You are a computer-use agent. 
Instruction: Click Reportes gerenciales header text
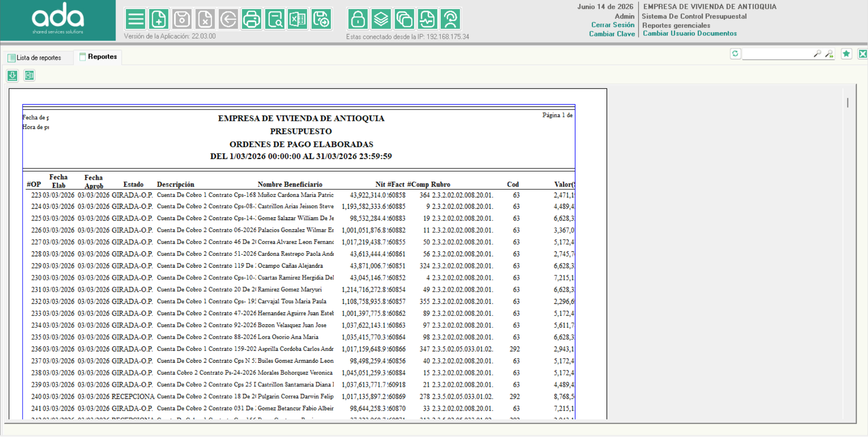(x=676, y=25)
